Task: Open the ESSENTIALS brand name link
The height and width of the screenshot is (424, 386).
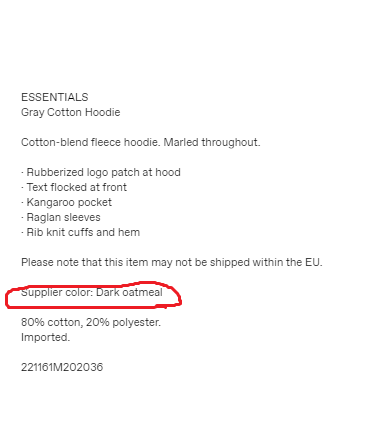Action: click(55, 97)
